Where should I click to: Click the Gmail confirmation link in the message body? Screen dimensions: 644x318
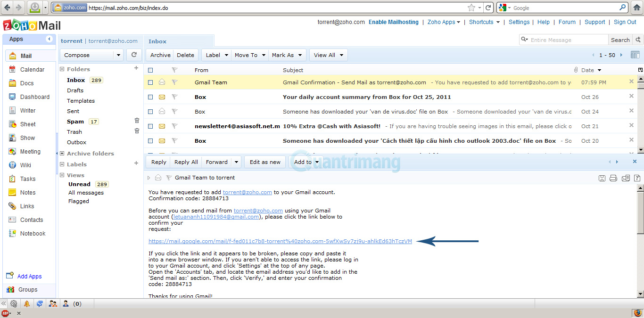[x=280, y=241]
